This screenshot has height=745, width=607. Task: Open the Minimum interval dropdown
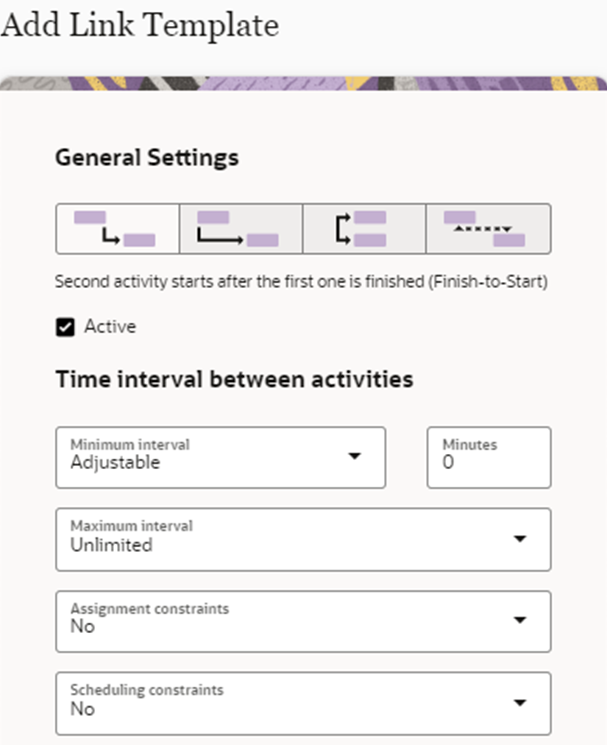point(220,457)
